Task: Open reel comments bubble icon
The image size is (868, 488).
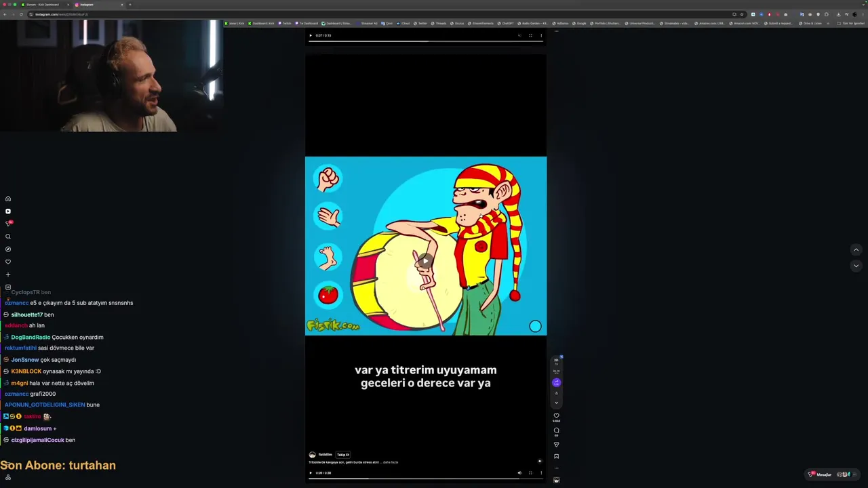Action: [x=556, y=430]
